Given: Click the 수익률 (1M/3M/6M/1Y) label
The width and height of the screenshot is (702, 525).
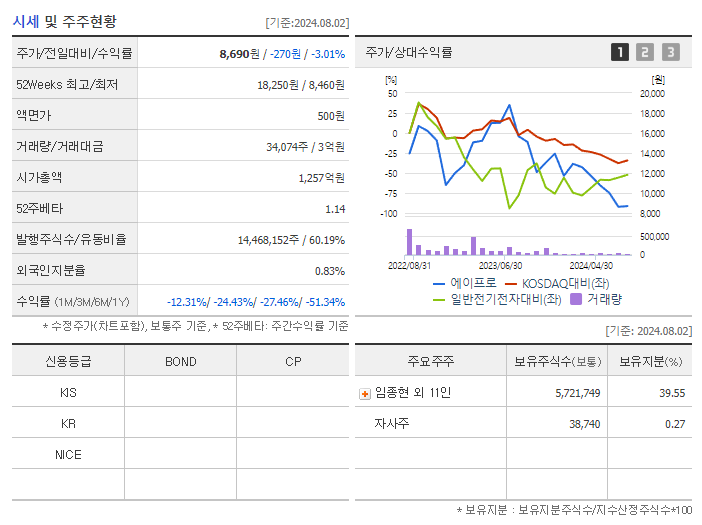Looking at the screenshot, I should tap(73, 302).
